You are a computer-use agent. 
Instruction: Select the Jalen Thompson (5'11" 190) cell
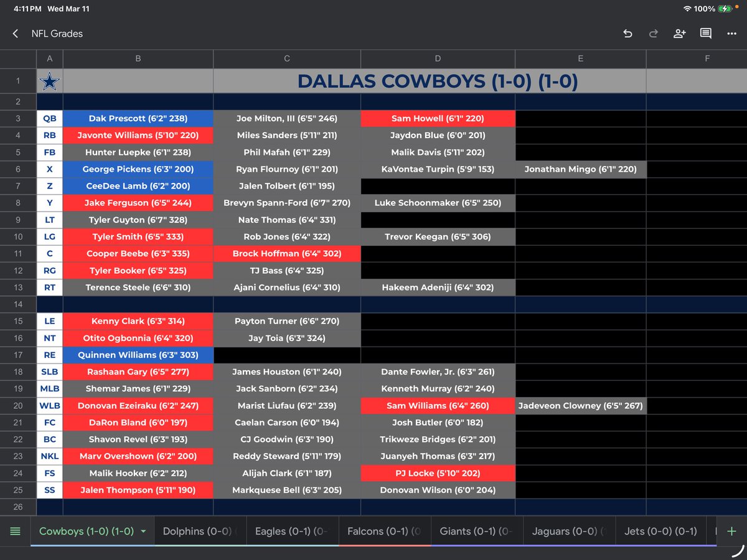(138, 490)
